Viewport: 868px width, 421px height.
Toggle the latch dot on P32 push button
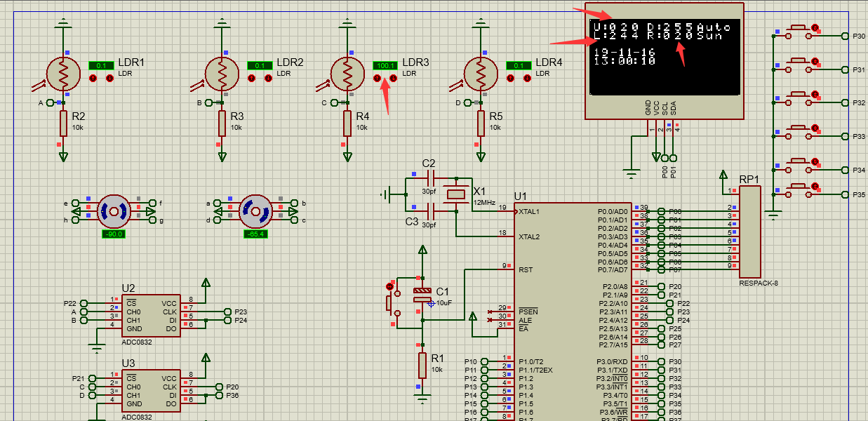[x=815, y=95]
